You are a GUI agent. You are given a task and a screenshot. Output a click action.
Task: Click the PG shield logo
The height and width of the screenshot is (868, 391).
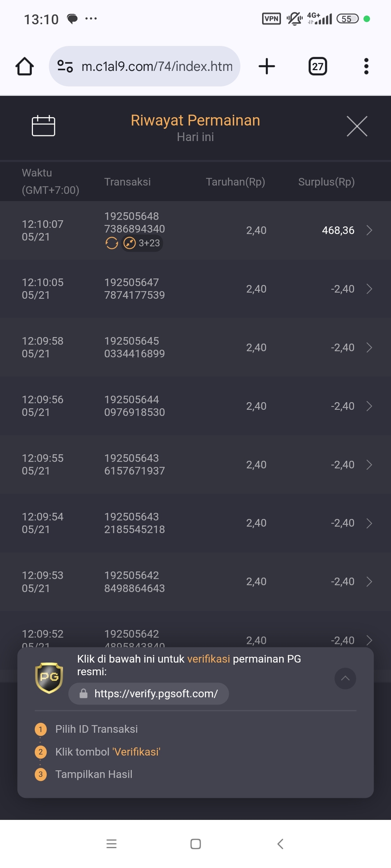click(49, 678)
